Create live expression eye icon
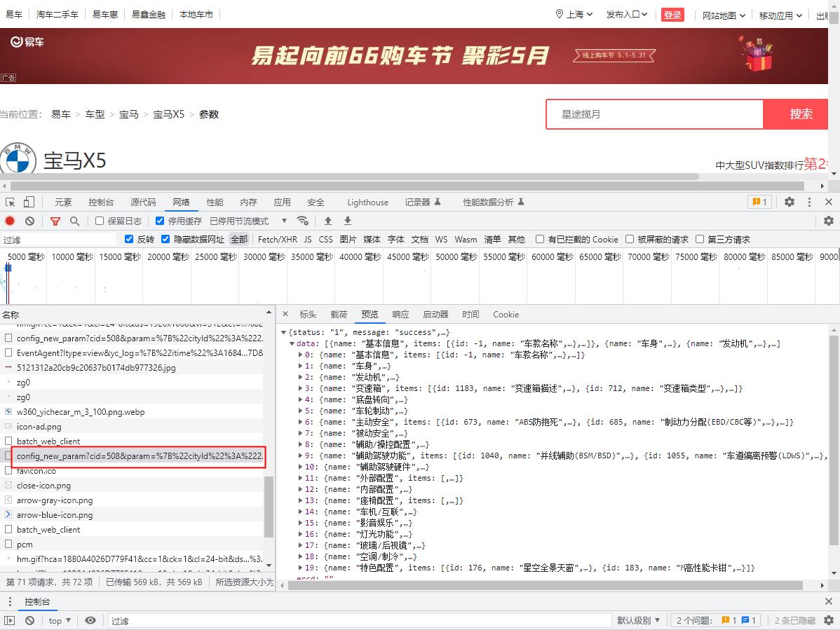 [x=90, y=620]
